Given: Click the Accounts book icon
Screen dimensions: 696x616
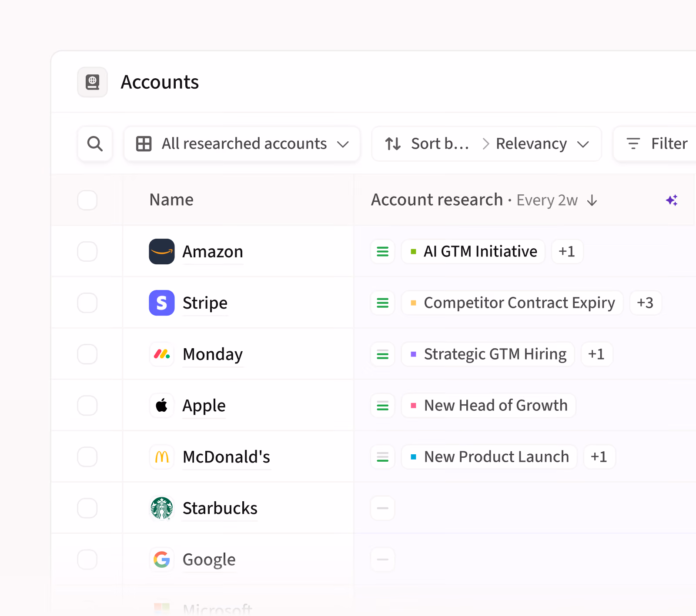Looking at the screenshot, I should pos(92,82).
